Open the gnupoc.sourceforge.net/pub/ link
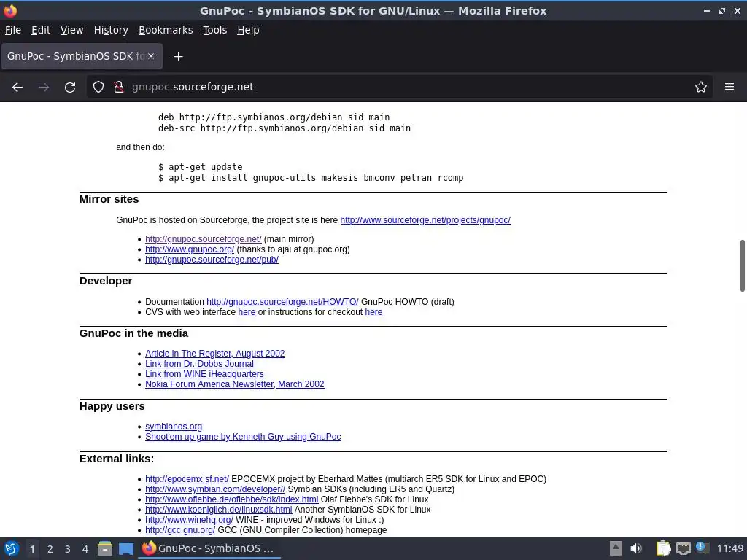Image resolution: width=747 pixels, height=560 pixels. (x=212, y=260)
